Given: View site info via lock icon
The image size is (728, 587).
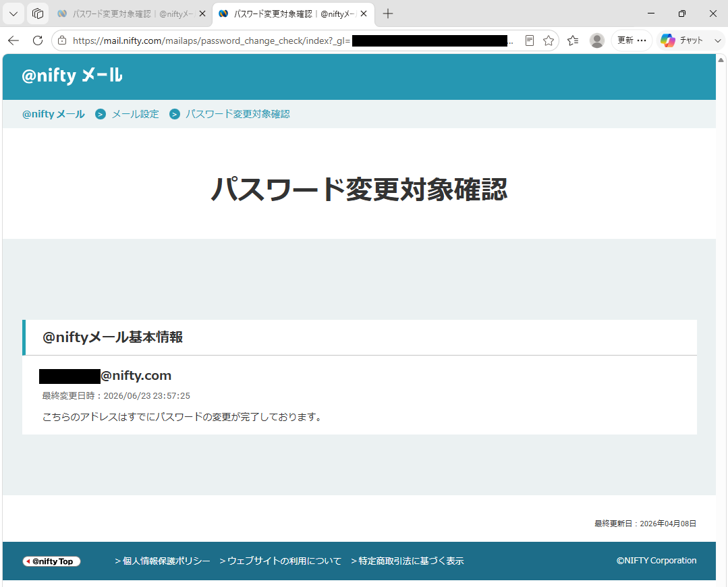Looking at the screenshot, I should pyautogui.click(x=62, y=40).
